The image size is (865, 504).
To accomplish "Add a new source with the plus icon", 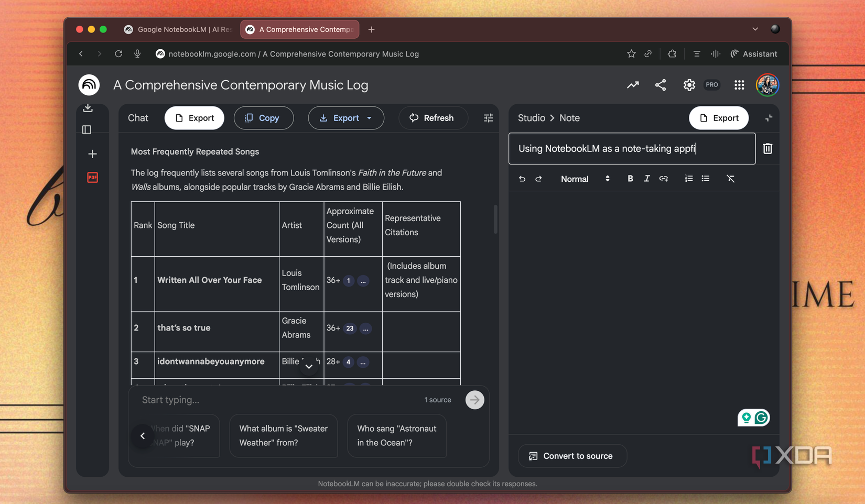I will [x=92, y=154].
